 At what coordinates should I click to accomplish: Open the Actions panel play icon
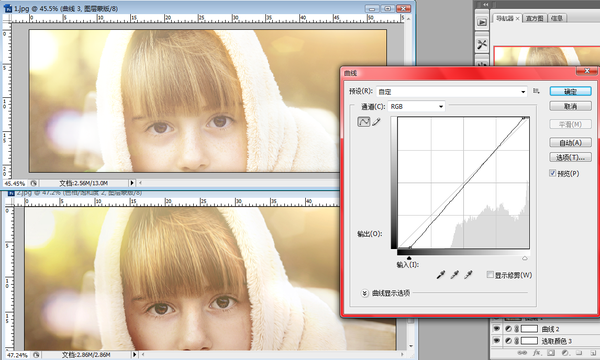482,22
